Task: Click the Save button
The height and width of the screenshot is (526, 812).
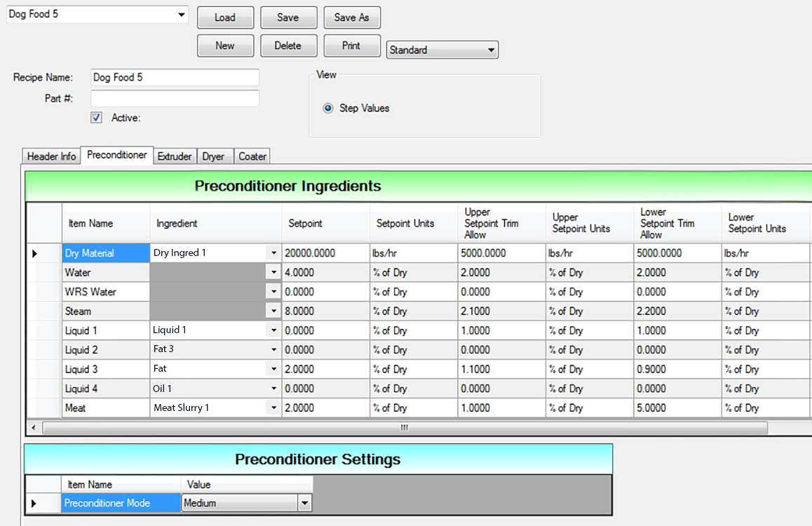Action: (x=288, y=18)
